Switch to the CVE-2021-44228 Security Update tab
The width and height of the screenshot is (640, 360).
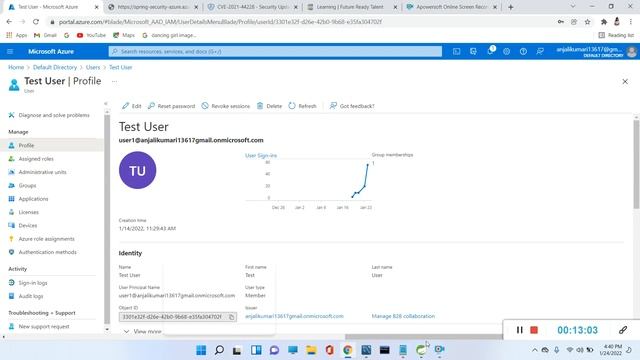point(253,7)
